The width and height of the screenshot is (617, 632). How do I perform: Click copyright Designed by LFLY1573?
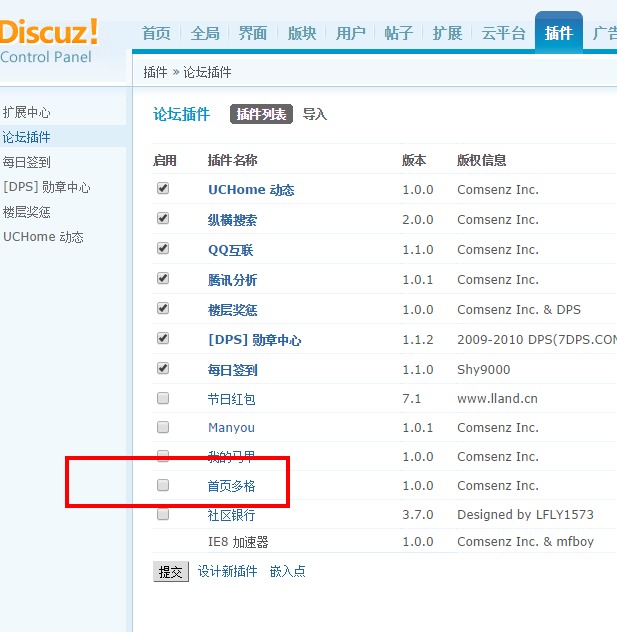pos(526,515)
